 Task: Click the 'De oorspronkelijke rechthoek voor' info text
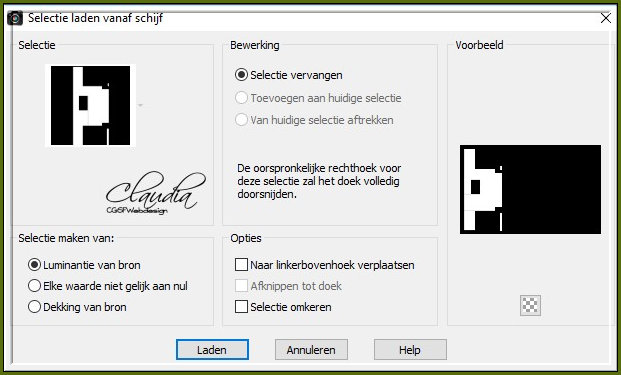[x=319, y=168]
